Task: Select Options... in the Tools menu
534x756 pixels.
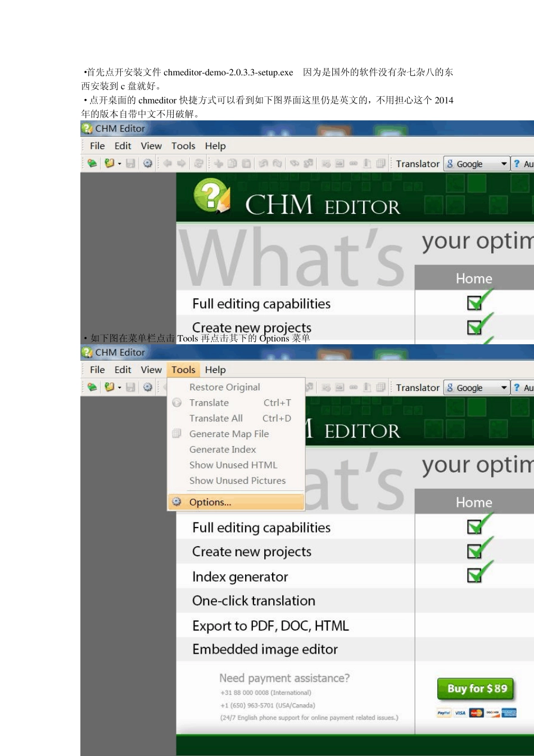Action: click(x=236, y=502)
